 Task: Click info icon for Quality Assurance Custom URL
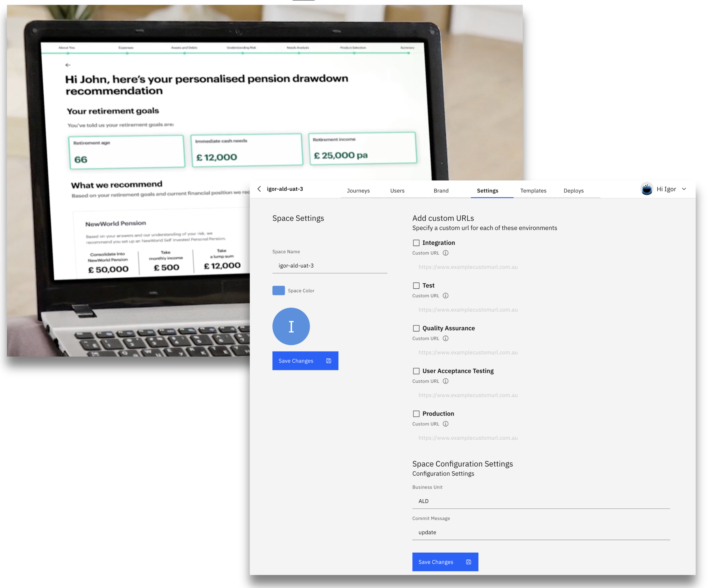click(x=445, y=338)
